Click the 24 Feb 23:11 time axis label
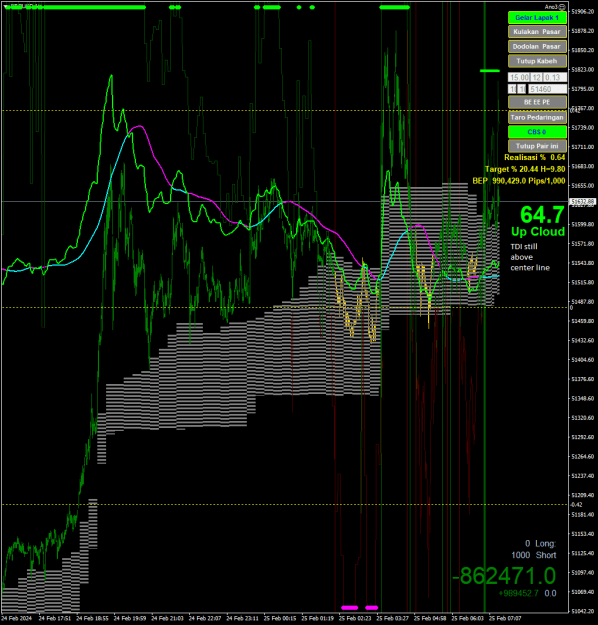Viewport: 598px width, 625px height. pos(242,618)
